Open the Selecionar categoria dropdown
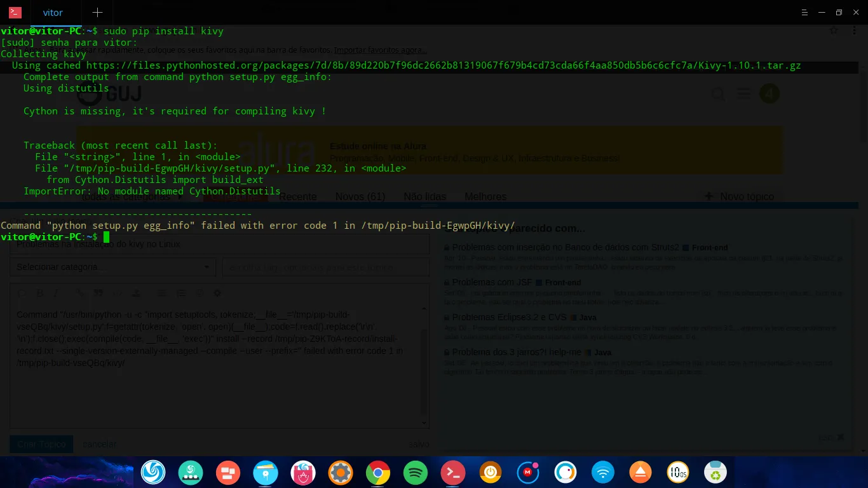 click(112, 267)
